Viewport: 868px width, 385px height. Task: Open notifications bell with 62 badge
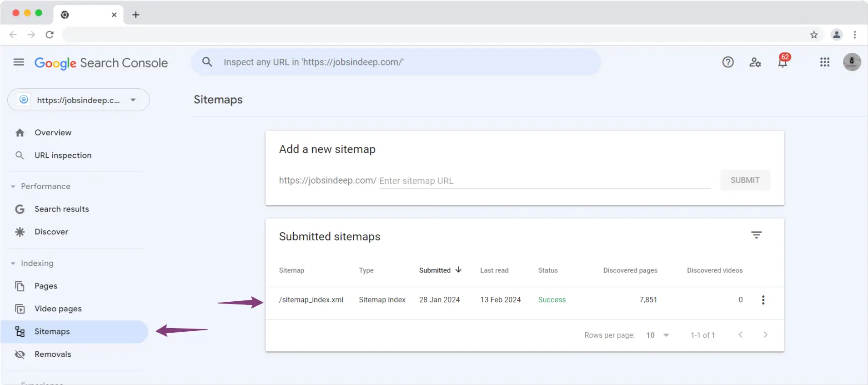[783, 62]
